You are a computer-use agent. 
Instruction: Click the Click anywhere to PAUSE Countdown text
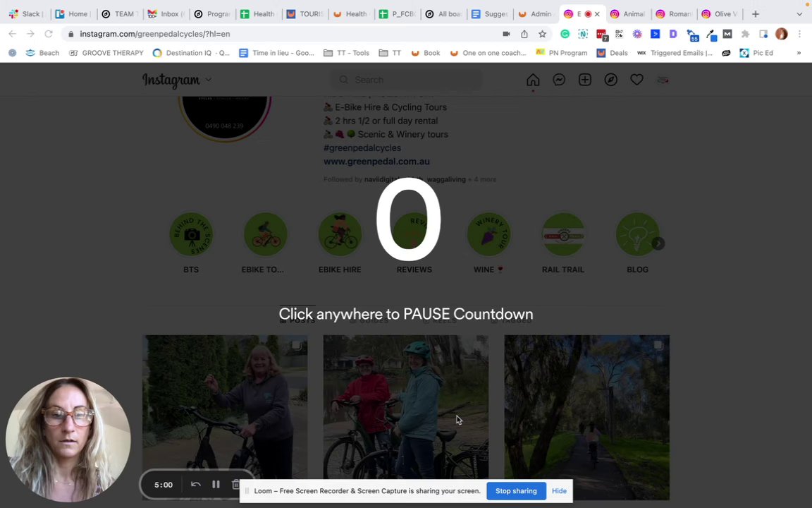coord(406,314)
